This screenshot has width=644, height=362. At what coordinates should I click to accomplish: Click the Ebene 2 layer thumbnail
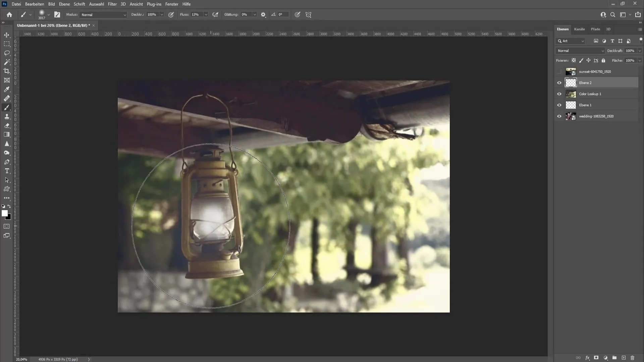(571, 82)
